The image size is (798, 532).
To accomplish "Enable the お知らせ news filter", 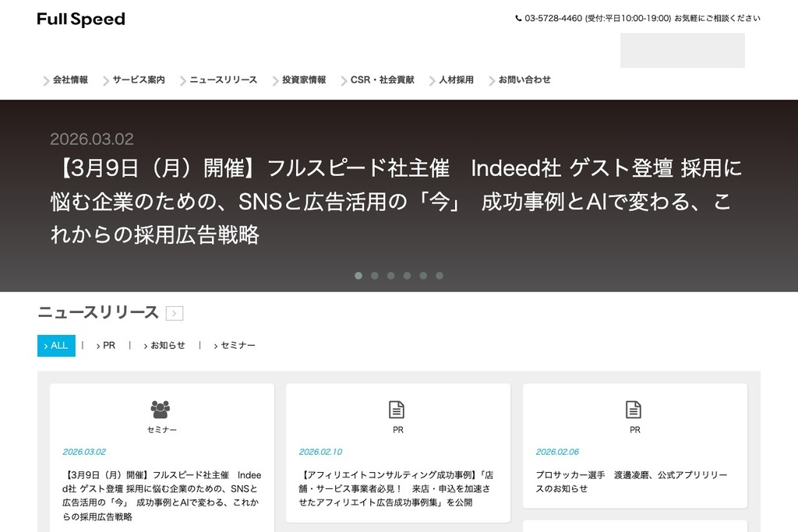I will tap(164, 345).
